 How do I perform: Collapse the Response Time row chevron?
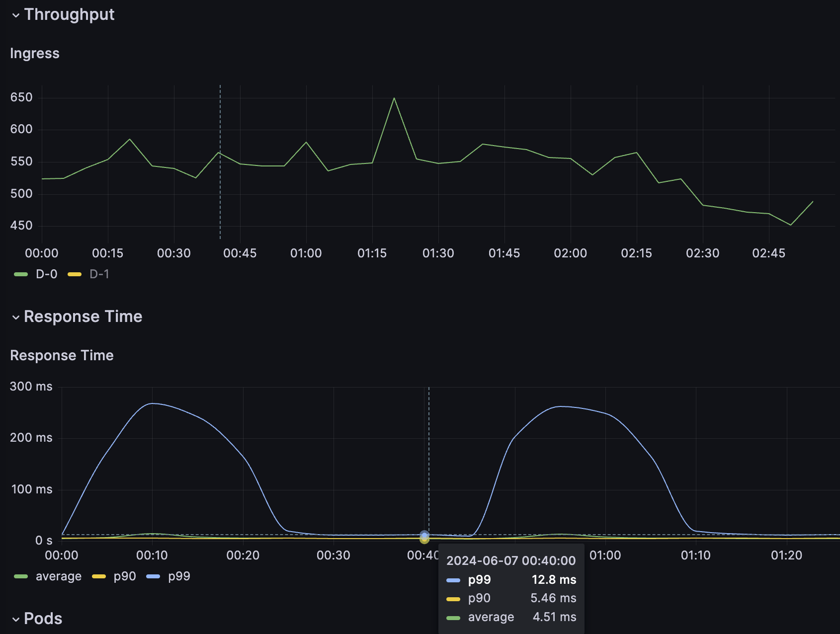16,317
